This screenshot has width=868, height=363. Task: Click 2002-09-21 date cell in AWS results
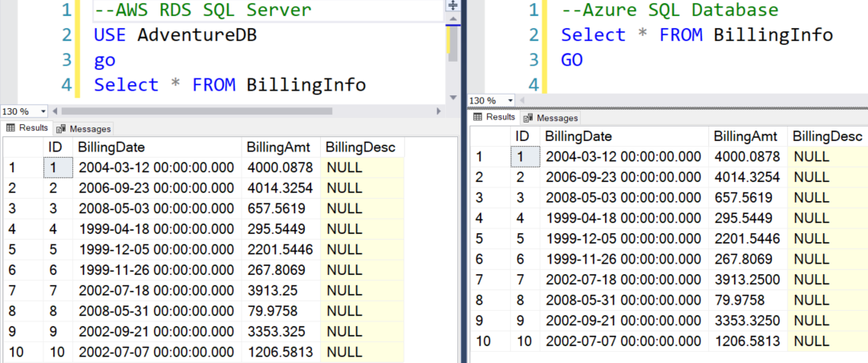pyautogui.click(x=157, y=331)
